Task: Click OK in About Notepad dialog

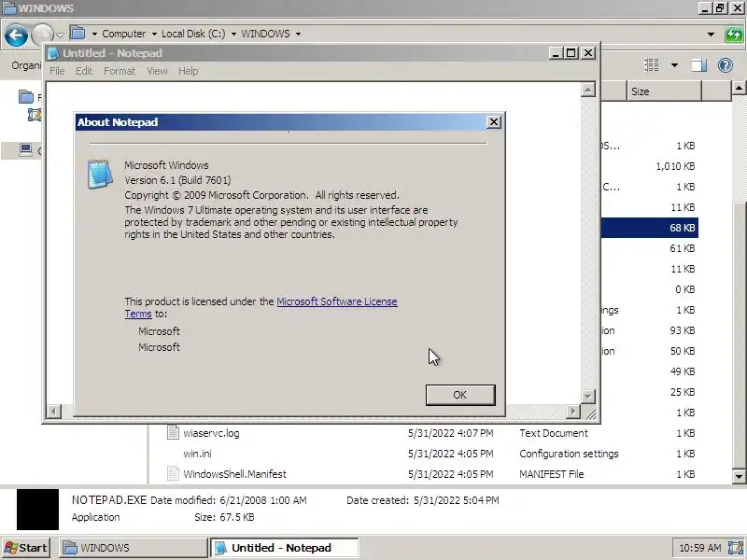Action: tap(460, 395)
